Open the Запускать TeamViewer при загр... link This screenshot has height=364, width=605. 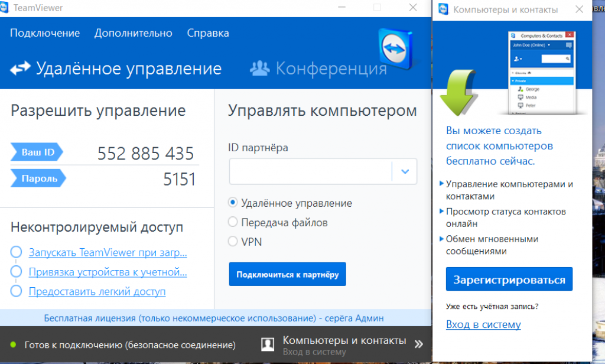coord(108,252)
